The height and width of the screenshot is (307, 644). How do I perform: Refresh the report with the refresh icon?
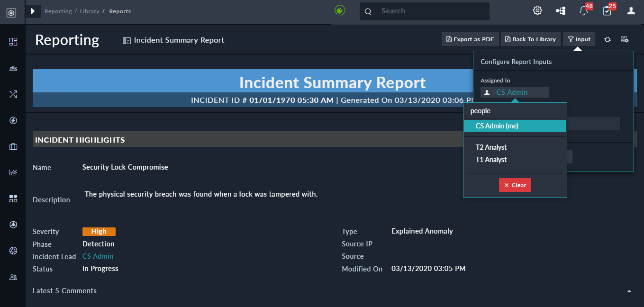point(608,39)
